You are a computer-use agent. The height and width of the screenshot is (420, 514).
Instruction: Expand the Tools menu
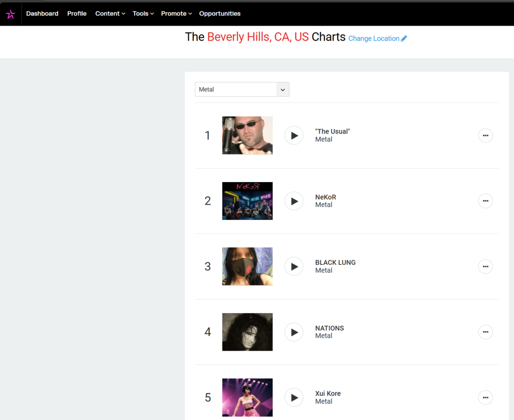click(143, 14)
